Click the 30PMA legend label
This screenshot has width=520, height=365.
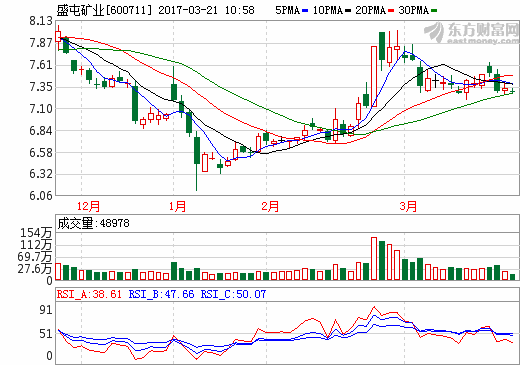point(414,10)
